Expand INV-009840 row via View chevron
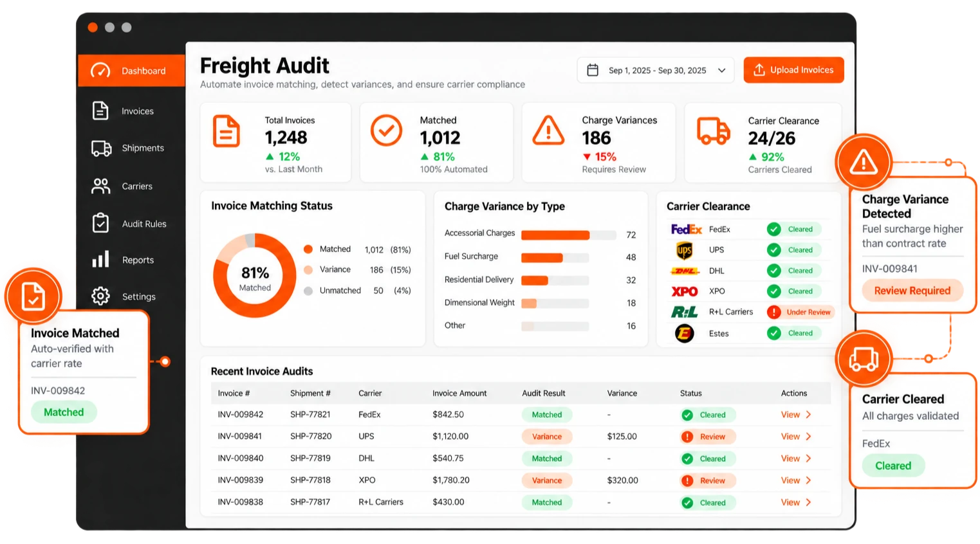The width and height of the screenshot is (980, 544). [808, 458]
